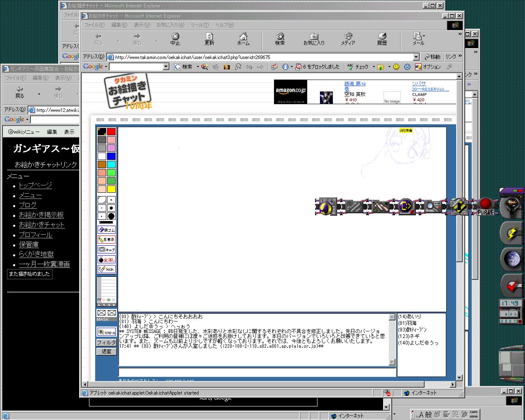The height and width of the screenshot is (420, 525).
Task: Open the Google search box dropdown
Action: click(166, 67)
